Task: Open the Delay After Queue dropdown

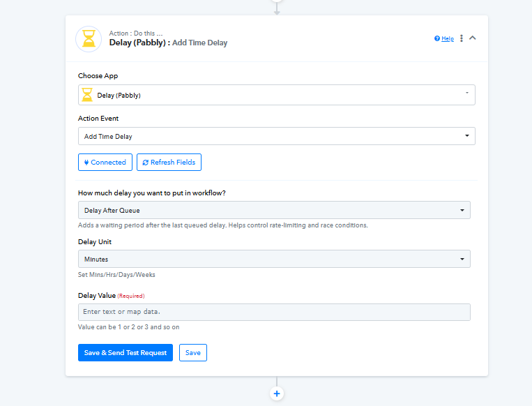Action: pyautogui.click(x=274, y=210)
